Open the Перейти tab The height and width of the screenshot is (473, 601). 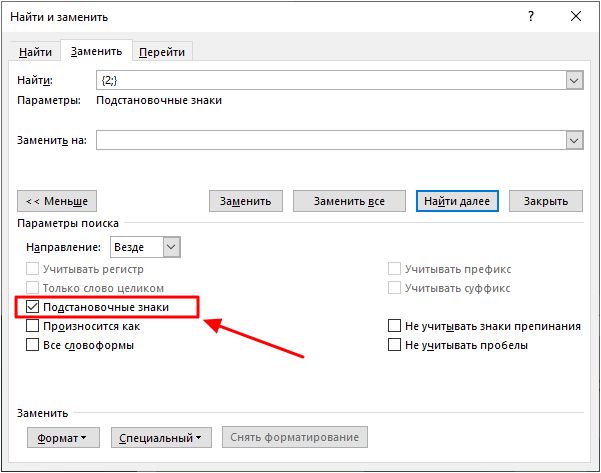[162, 52]
